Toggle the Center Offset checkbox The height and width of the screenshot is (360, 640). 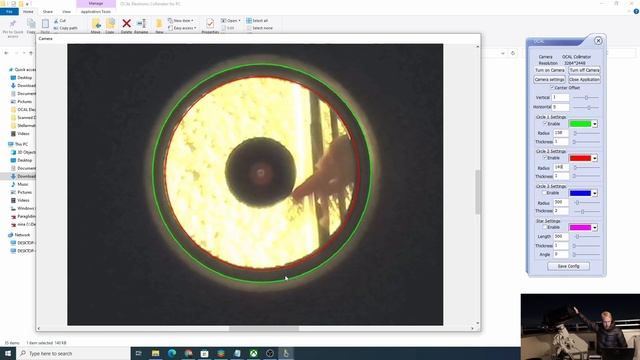(552, 87)
